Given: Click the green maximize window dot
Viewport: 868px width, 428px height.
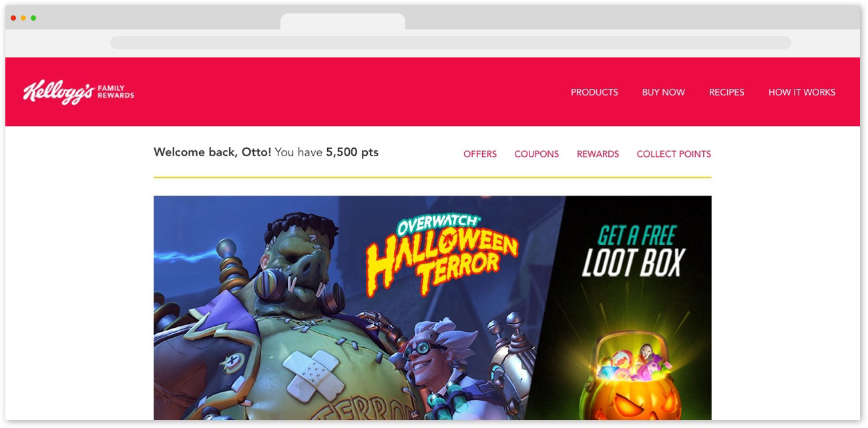Looking at the screenshot, I should [33, 18].
